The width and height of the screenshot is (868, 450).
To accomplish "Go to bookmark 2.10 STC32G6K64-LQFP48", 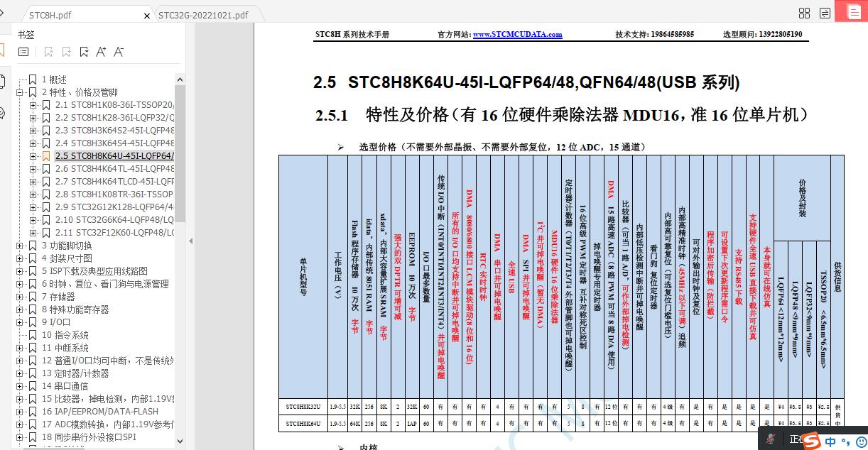I will point(115,220).
